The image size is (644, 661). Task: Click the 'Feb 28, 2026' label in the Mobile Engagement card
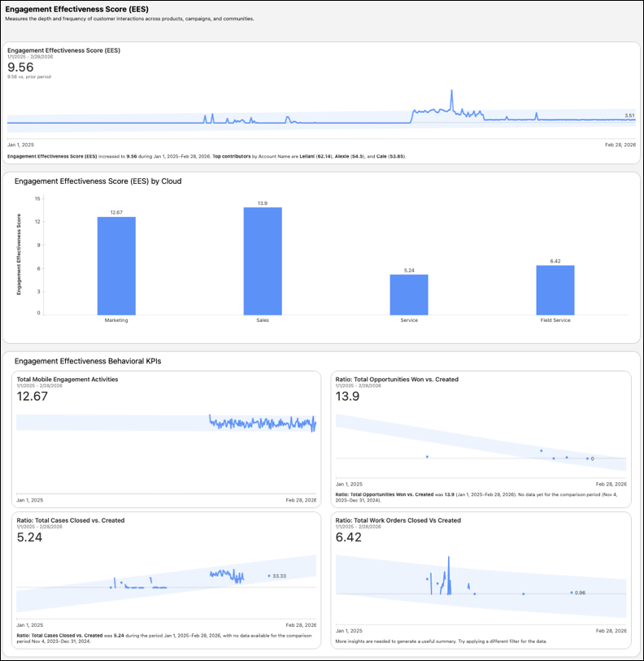(301, 500)
